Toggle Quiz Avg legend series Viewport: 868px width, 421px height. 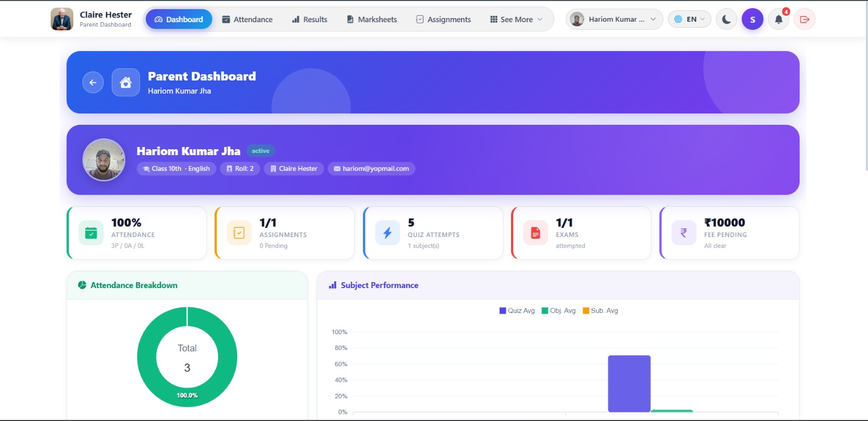(517, 311)
